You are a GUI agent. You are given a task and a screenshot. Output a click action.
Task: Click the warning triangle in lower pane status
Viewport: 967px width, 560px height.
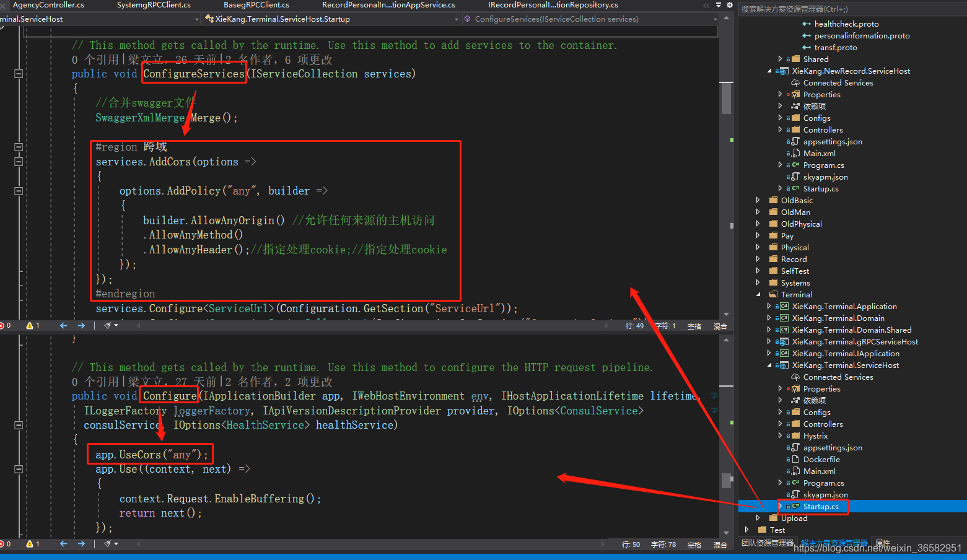30,544
